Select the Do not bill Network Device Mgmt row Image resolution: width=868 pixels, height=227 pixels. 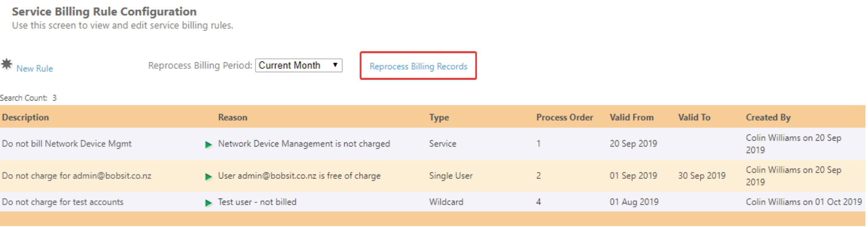67,144
